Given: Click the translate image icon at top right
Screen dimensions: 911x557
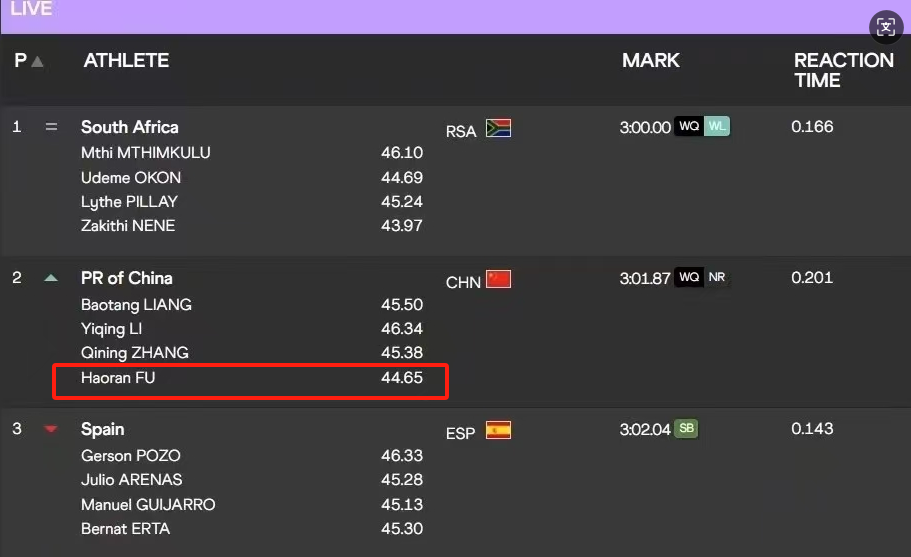Looking at the screenshot, I should pyautogui.click(x=885, y=27).
